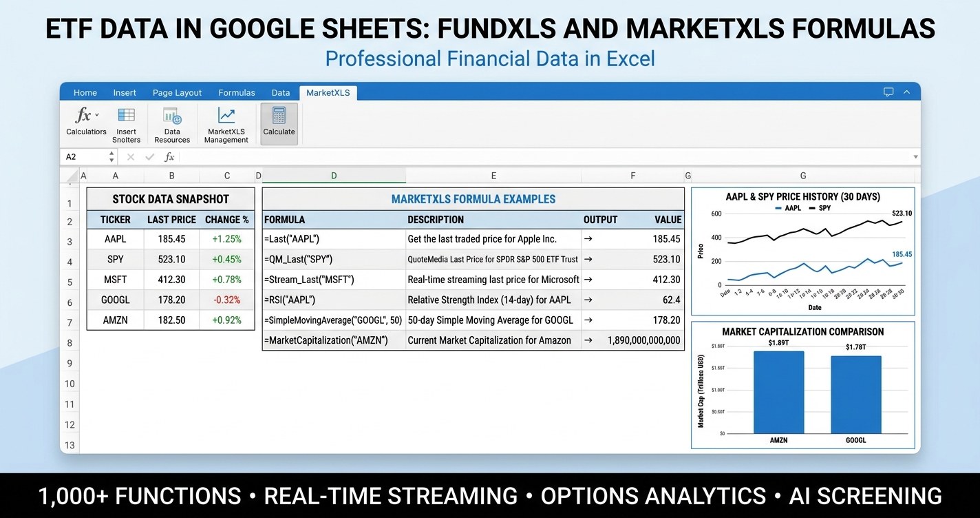Open the Calculators dropdown arrow
980x518 pixels.
point(97,115)
